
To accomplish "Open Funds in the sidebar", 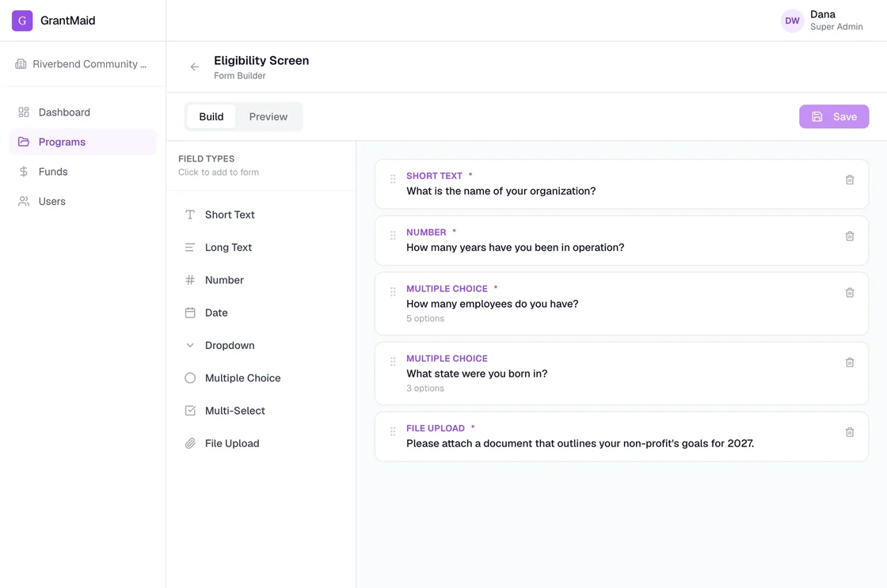I will [82, 171].
